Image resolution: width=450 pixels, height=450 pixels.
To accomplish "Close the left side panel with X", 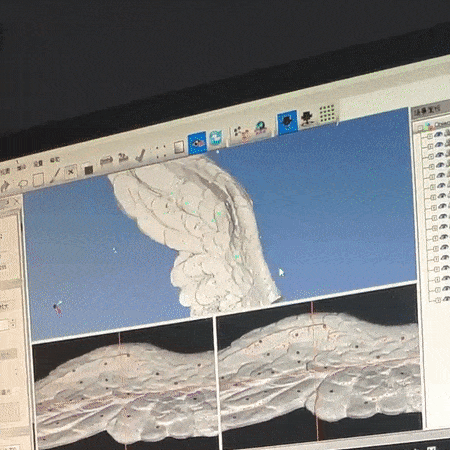I will (15, 201).
